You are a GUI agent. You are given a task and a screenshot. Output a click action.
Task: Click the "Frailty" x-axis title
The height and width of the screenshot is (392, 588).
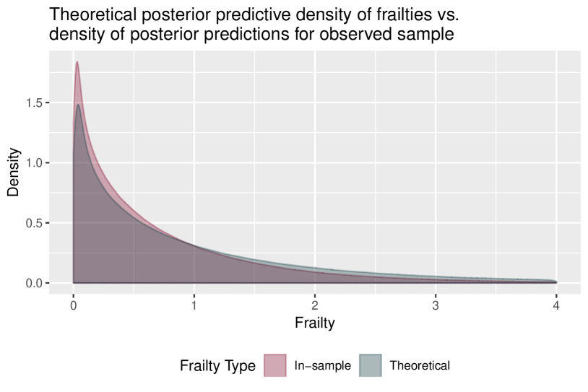point(314,323)
